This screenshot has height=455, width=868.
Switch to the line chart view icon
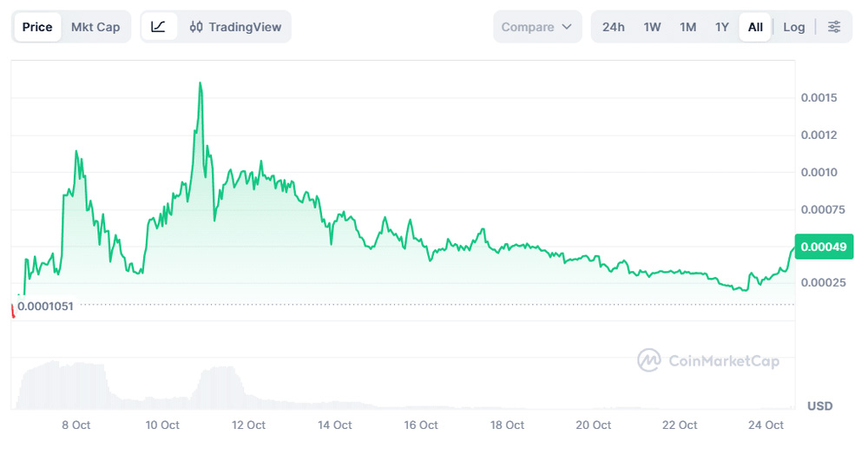(158, 27)
